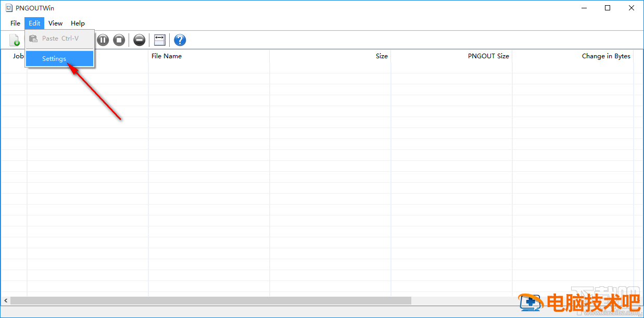Click the add new file icon
The height and width of the screenshot is (318, 644).
click(x=15, y=40)
